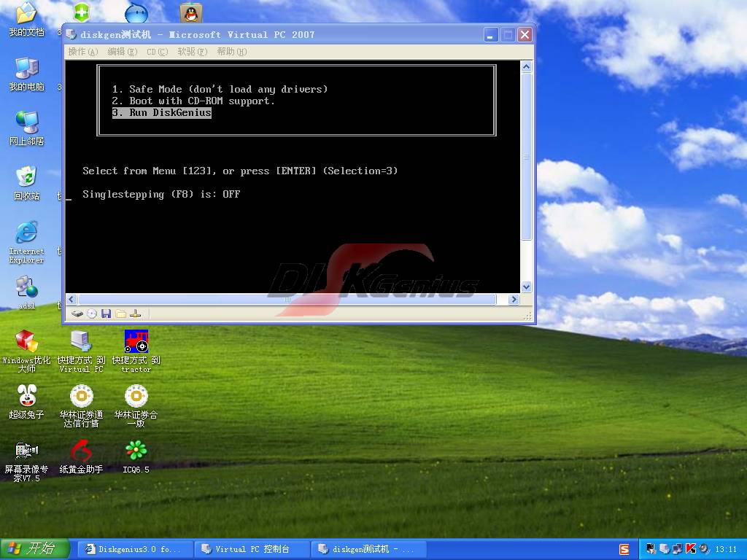
Task: Click the QQ penguin desktop icon
Action: click(x=191, y=13)
